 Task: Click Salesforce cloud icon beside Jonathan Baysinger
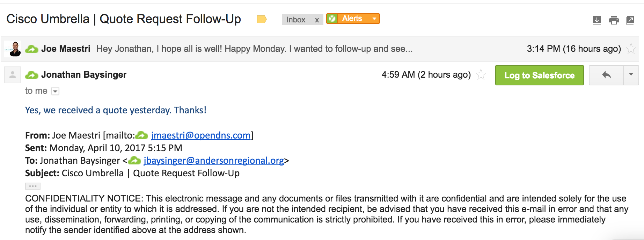click(x=32, y=75)
